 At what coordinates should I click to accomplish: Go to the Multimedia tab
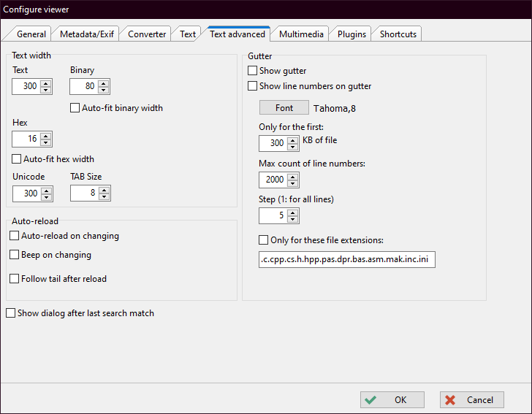pyautogui.click(x=300, y=34)
